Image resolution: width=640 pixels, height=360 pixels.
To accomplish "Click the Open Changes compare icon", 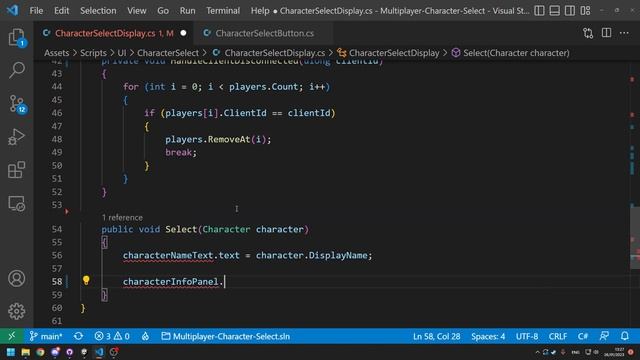I will (x=588, y=33).
